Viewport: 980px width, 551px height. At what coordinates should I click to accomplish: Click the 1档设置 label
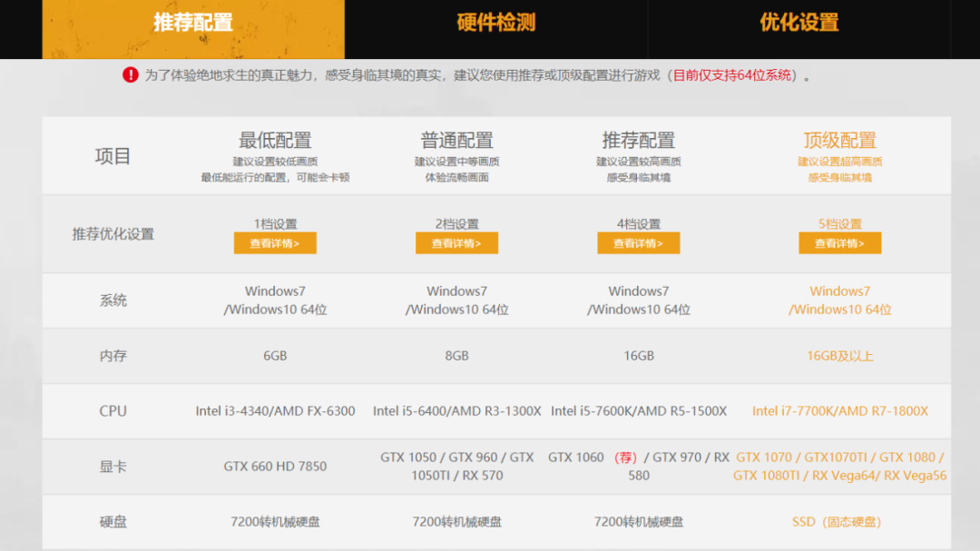click(x=275, y=224)
